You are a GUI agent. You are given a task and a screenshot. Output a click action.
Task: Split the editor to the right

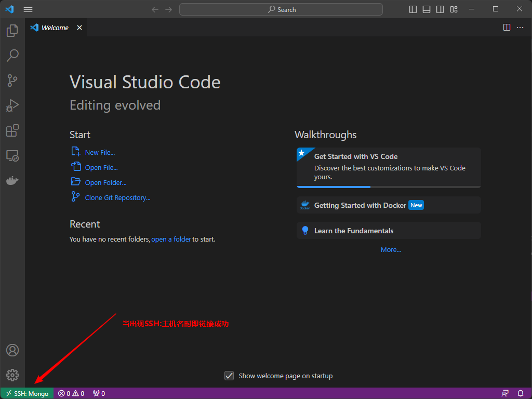[x=507, y=28]
